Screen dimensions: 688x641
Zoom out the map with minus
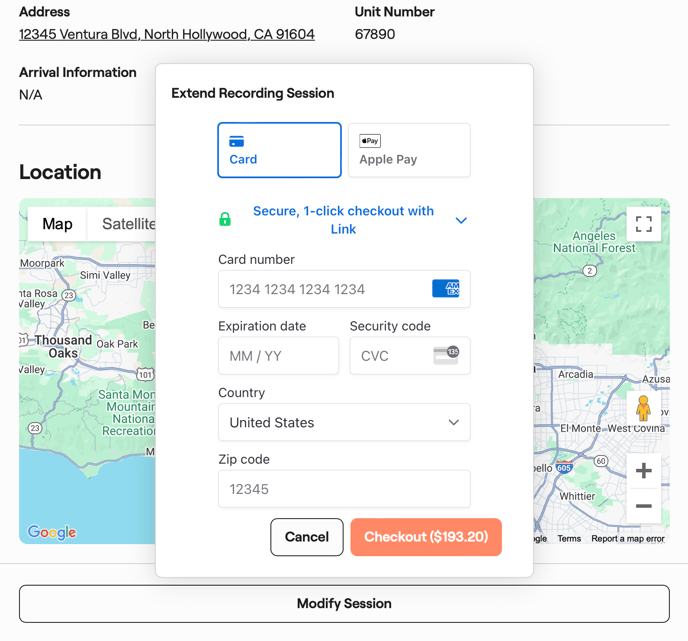coord(644,506)
